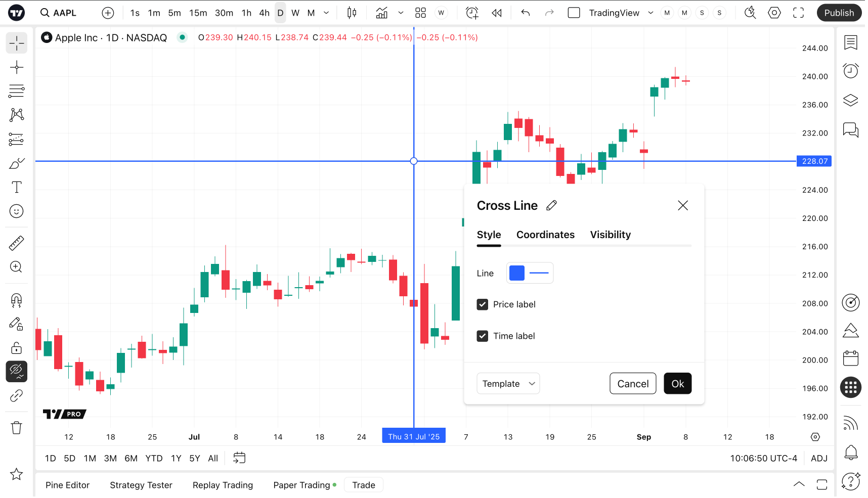Click the rename pencil beside Cross Line
The width and height of the screenshot is (868, 498).
pyautogui.click(x=552, y=206)
